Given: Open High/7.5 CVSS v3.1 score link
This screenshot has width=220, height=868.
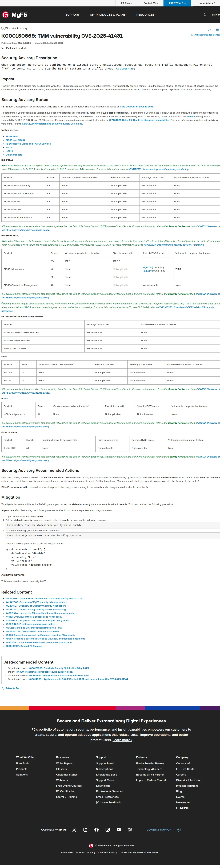Looking at the screenshot, I should tap(147, 268).
